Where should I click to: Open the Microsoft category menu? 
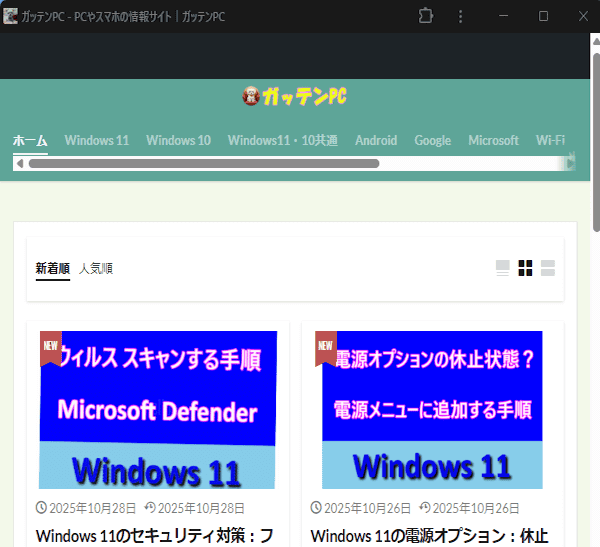(x=494, y=140)
